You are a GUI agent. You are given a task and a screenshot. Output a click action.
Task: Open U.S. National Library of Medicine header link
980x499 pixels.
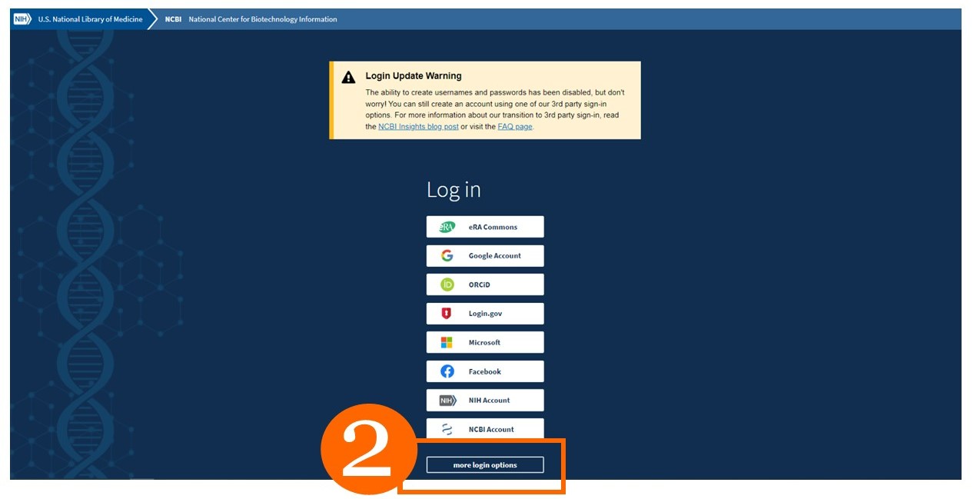tap(88, 18)
